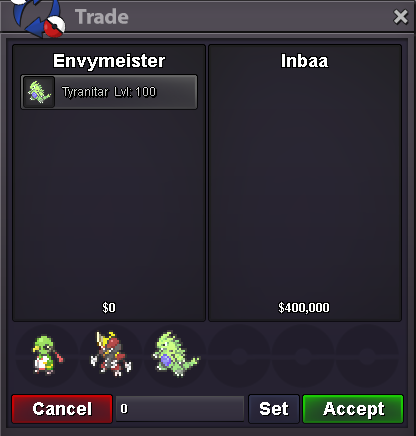Image resolution: width=416 pixels, height=436 pixels.
Task: Click the fourth empty party slot
Action: 239,356
